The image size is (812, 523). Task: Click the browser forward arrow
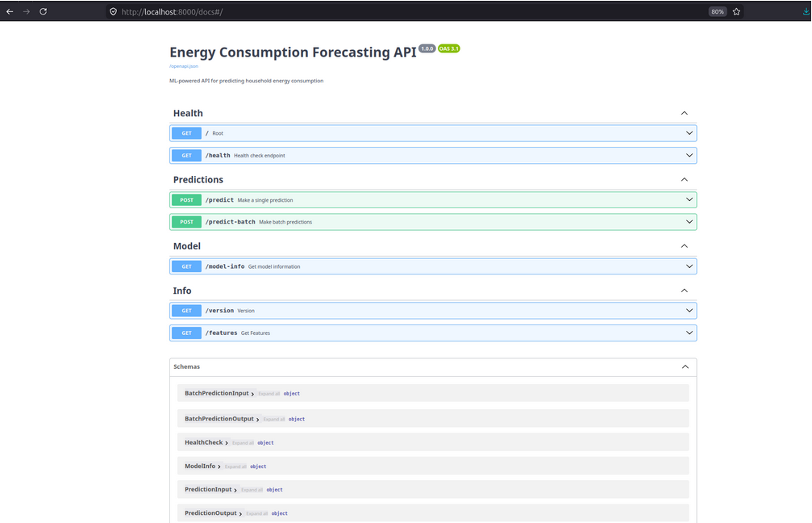click(x=27, y=11)
